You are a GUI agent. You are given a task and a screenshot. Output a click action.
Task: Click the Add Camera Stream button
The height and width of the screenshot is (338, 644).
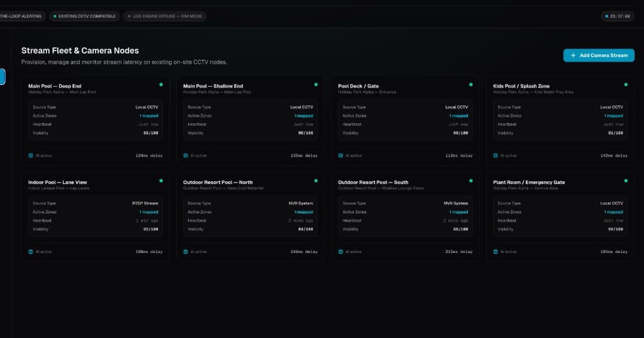click(x=599, y=55)
